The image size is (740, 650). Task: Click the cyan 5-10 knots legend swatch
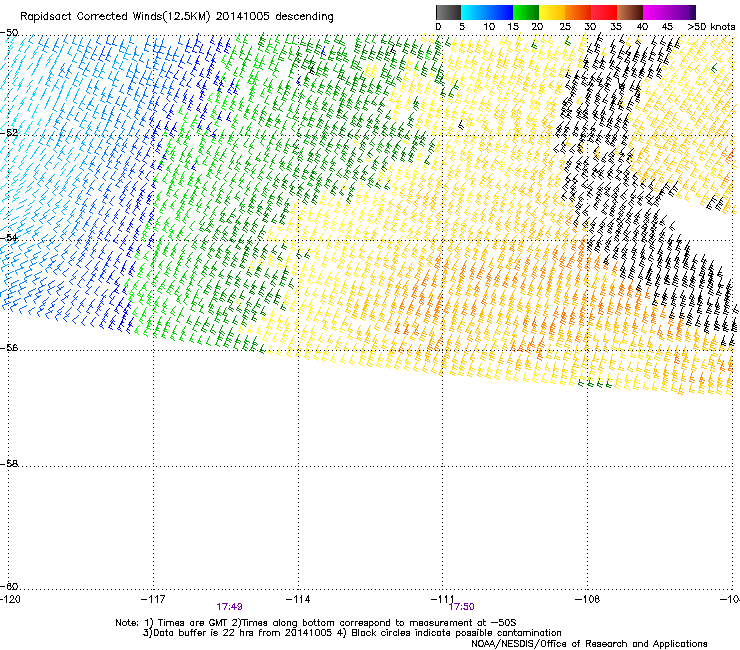tap(474, 12)
